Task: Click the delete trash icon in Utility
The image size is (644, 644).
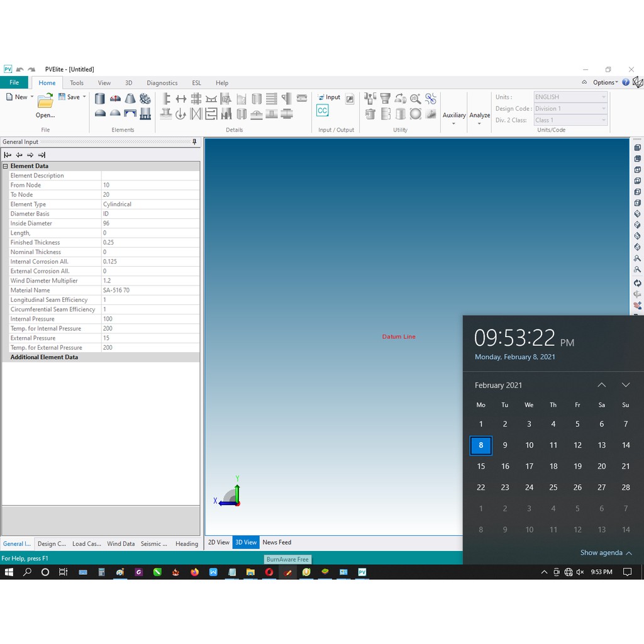Action: pos(370,114)
